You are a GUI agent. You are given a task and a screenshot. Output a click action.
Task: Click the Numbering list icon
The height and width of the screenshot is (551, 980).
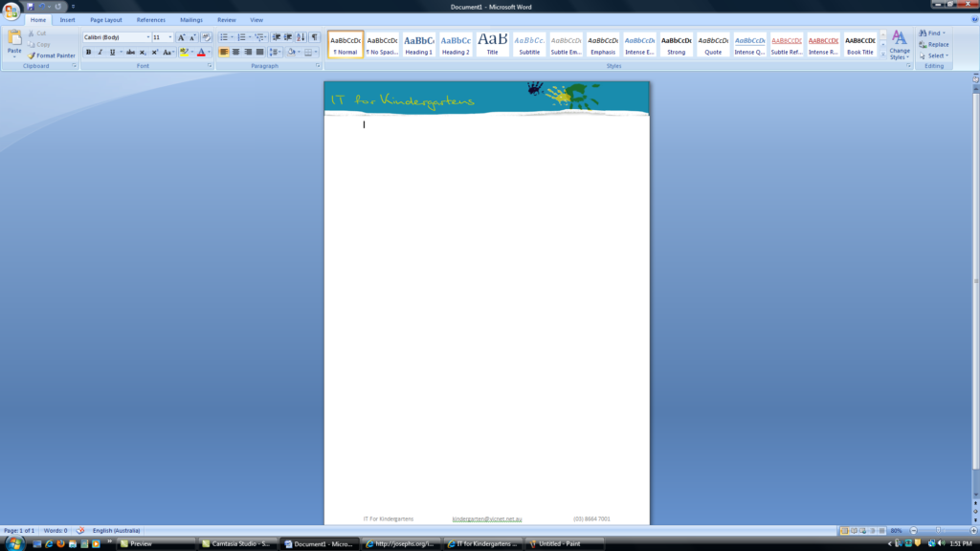pos(242,37)
